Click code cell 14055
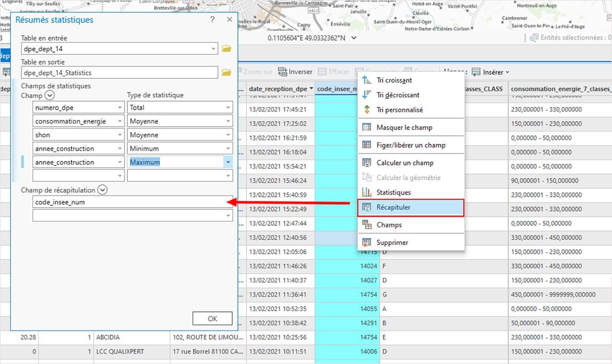The height and width of the screenshot is (364, 612). [347, 309]
